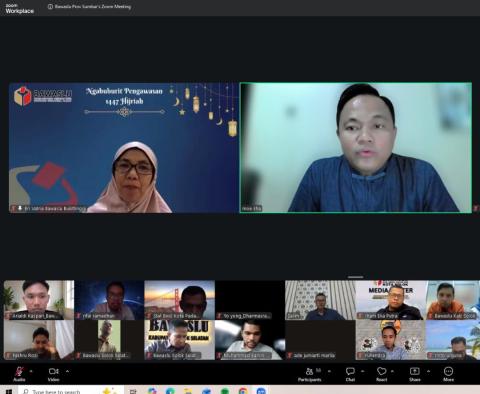Select the Muhammad participant thumbnail
The image size is (480, 394).
(249, 340)
